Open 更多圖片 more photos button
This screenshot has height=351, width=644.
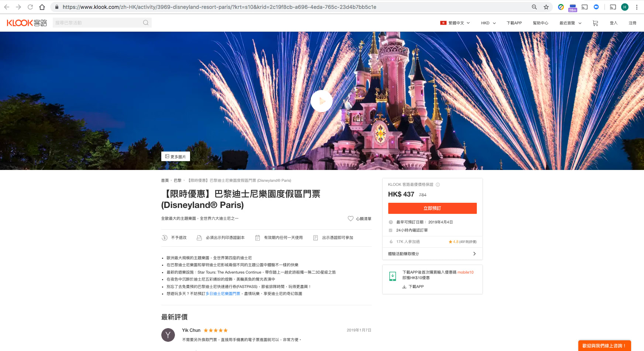[x=176, y=156]
